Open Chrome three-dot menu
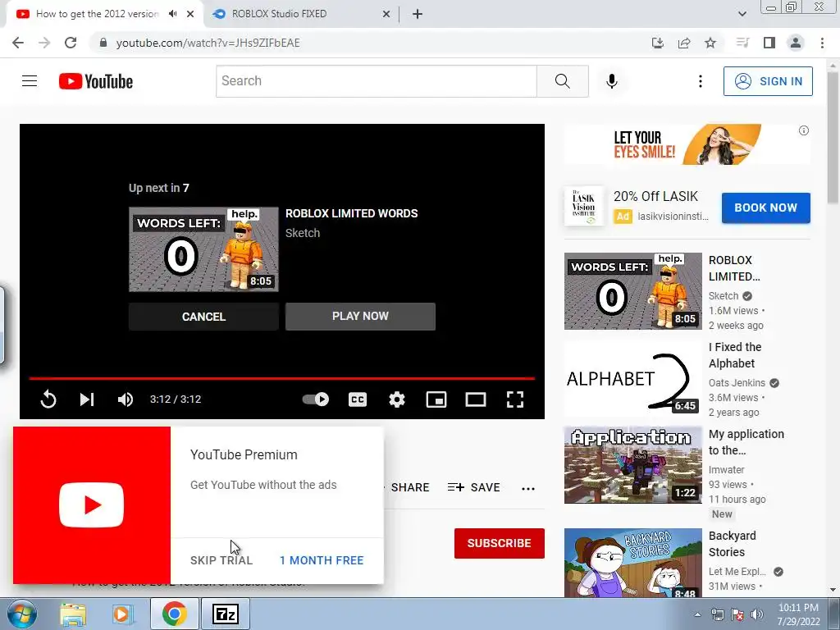This screenshot has height=630, width=840. pos(822,43)
